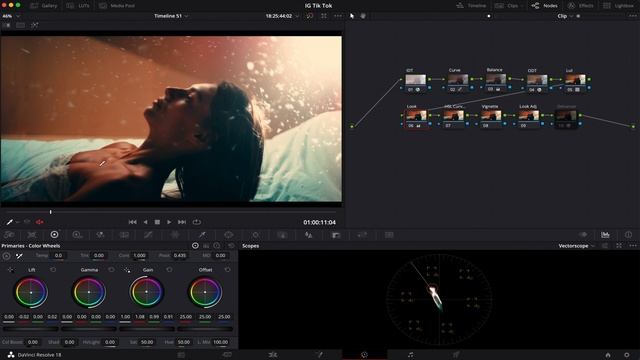This screenshot has height=360, width=640.
Task: Show the Timeline panel toggle
Action: [x=471, y=6]
